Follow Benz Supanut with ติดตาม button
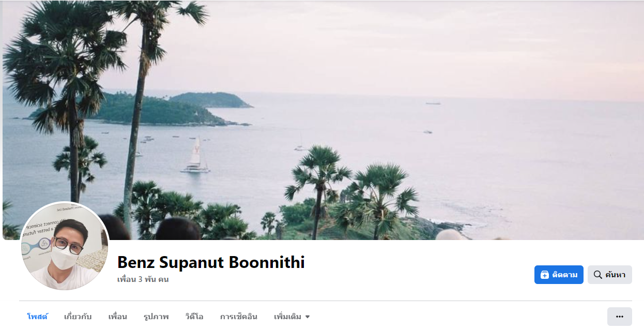The height and width of the screenshot is (329, 644). click(559, 275)
